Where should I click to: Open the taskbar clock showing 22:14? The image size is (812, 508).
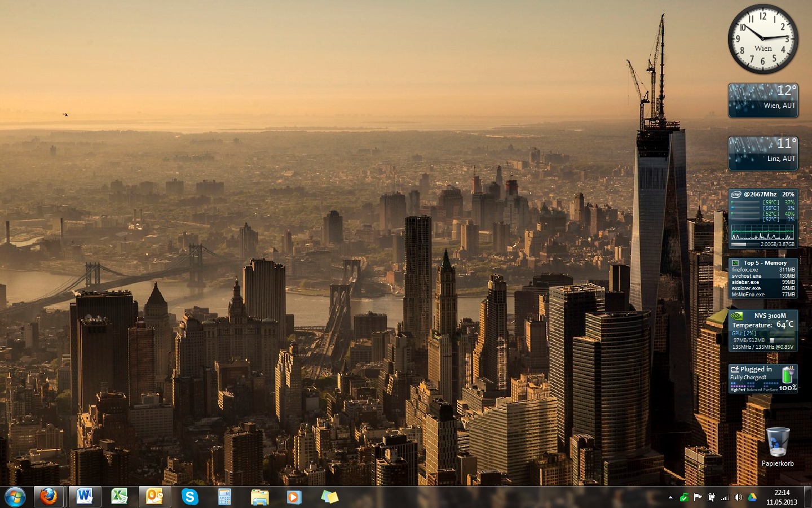click(x=782, y=497)
